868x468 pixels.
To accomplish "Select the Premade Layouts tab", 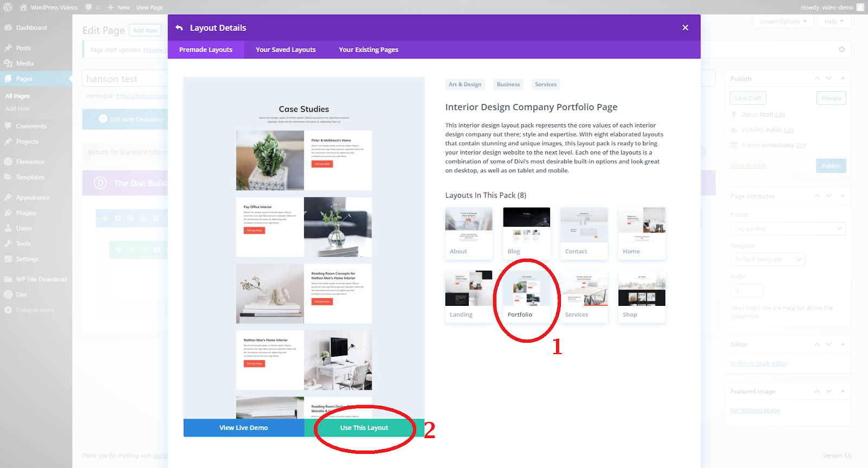I will [206, 49].
